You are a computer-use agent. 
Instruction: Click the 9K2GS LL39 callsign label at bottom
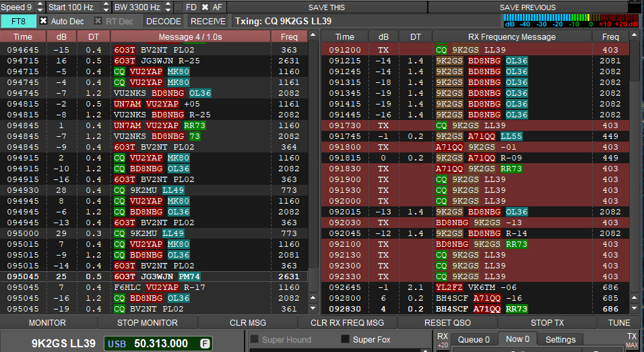coord(63,343)
